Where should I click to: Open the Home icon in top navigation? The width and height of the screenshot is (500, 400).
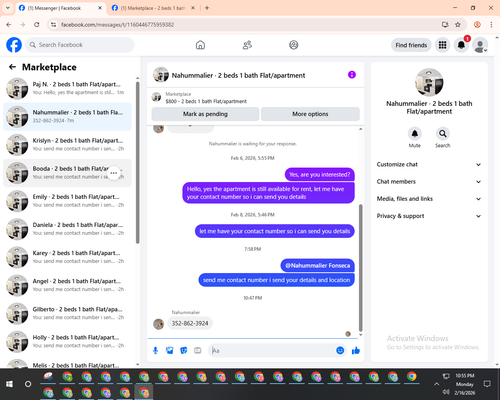200,45
